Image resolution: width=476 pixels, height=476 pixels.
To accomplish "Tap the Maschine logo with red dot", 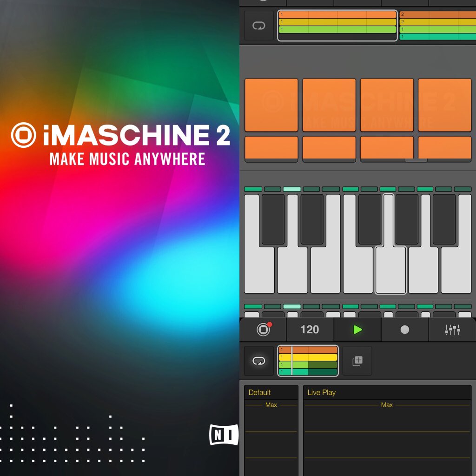I will tap(264, 329).
